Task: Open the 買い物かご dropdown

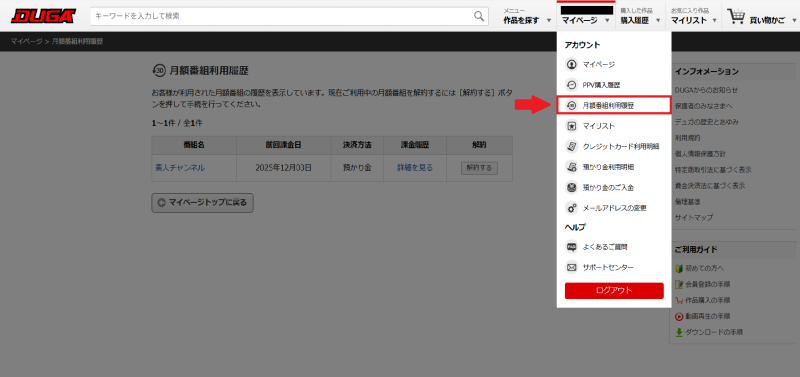Action: (760, 16)
